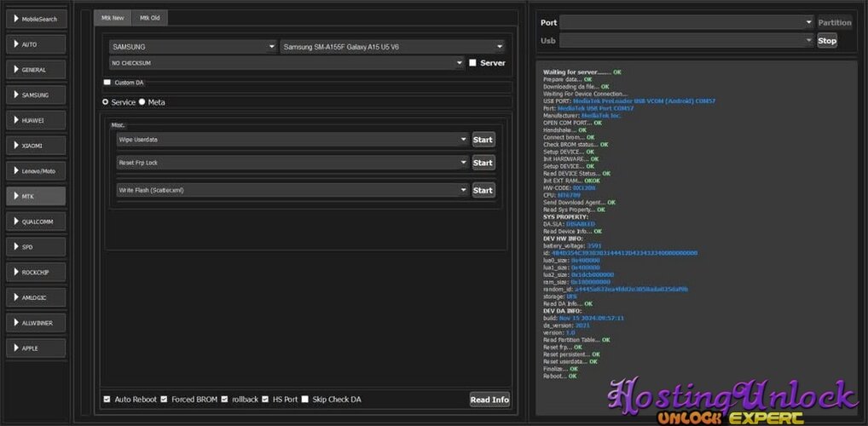The image size is (868, 426).
Task: Open the SPD sidebar section
Action: point(36,247)
